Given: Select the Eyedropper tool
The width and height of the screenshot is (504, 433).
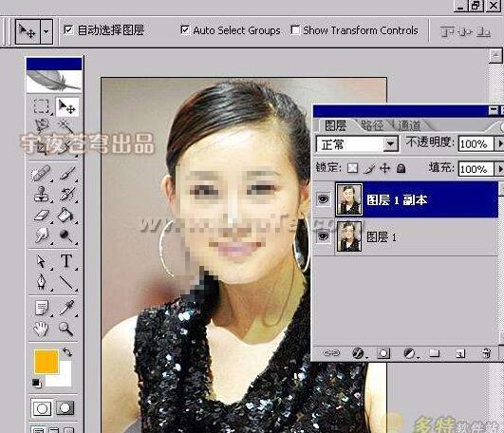Looking at the screenshot, I should tap(66, 308).
